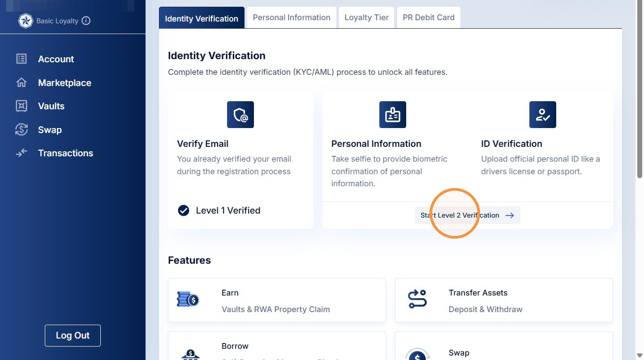The image size is (644, 360).
Task: Click the Borrow bank icon
Action: coord(190,354)
